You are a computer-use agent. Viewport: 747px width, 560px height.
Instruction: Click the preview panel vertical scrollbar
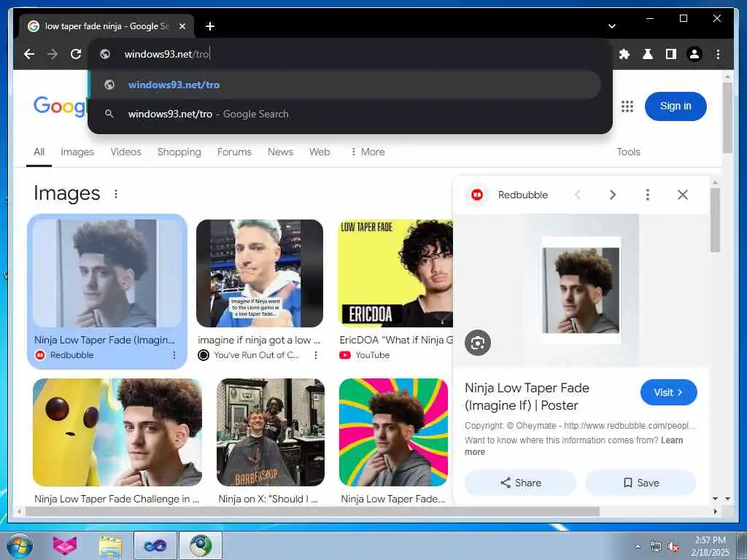pos(715,219)
